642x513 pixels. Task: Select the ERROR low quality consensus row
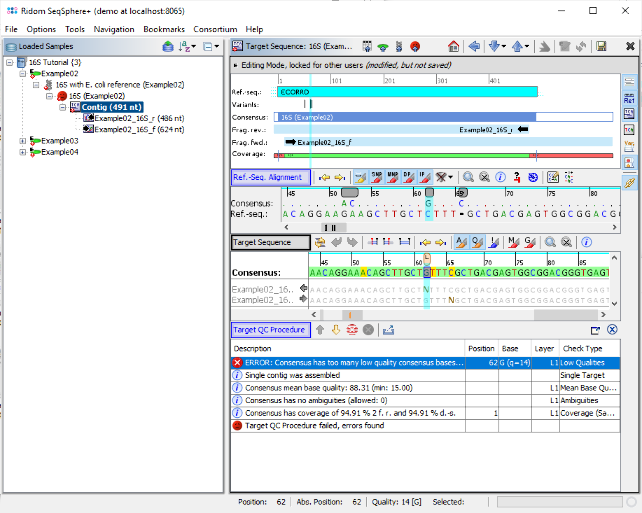tap(425, 363)
